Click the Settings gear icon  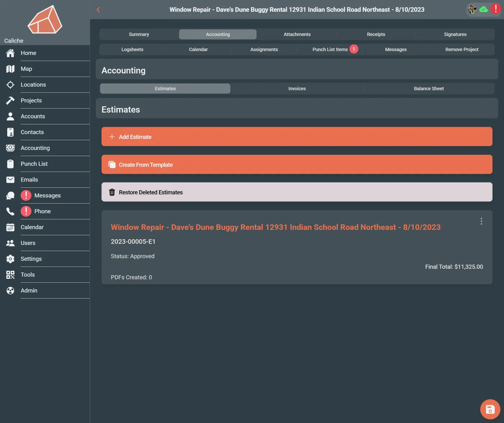coord(10,259)
